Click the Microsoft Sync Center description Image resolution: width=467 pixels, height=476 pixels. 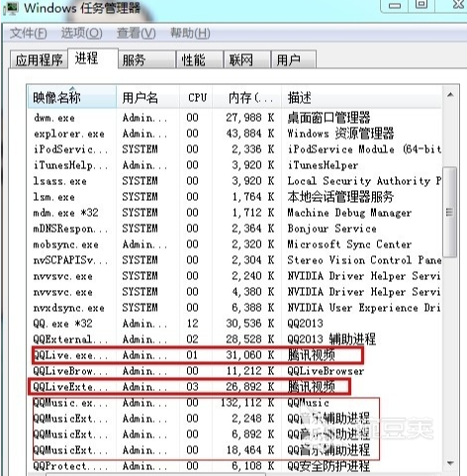[x=349, y=244]
